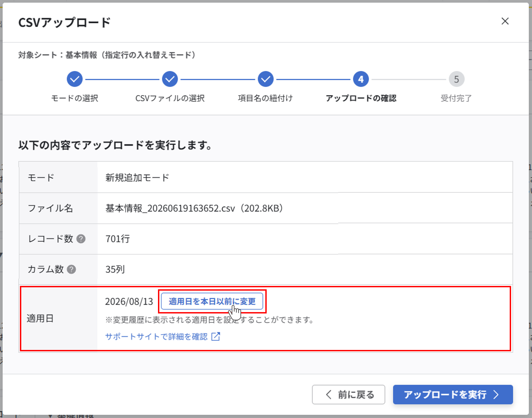The height and width of the screenshot is (418, 532).
Task: Click the 受付完了 step label
Action: (x=456, y=98)
